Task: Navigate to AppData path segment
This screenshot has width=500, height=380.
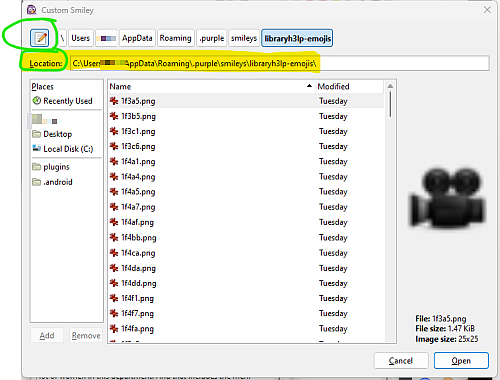Action: coord(137,38)
